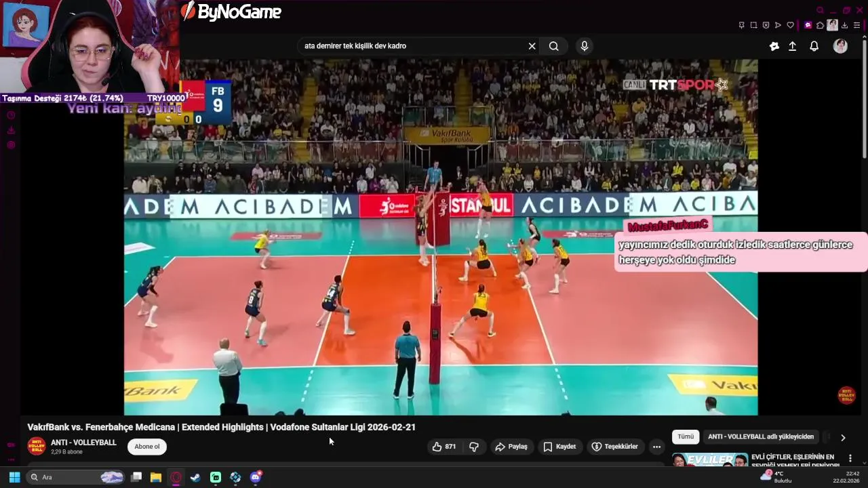Open the YouTube account avatar menu
This screenshot has height=488, width=868.
point(840,46)
